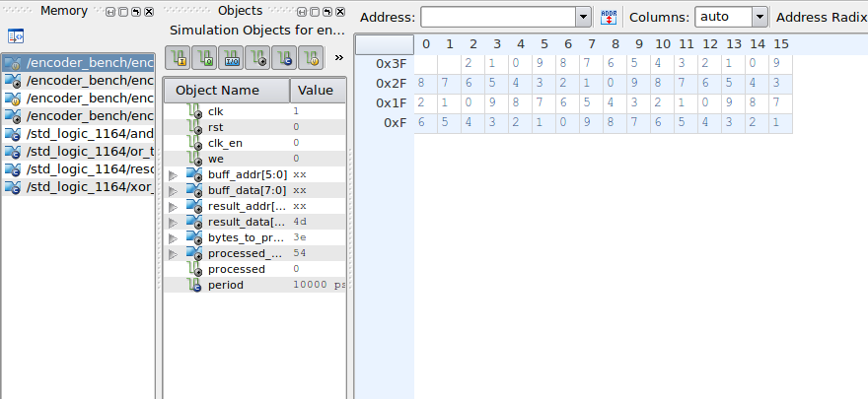The image size is (868, 399).
Task: Sort by the Value column header
Action: click(318, 90)
